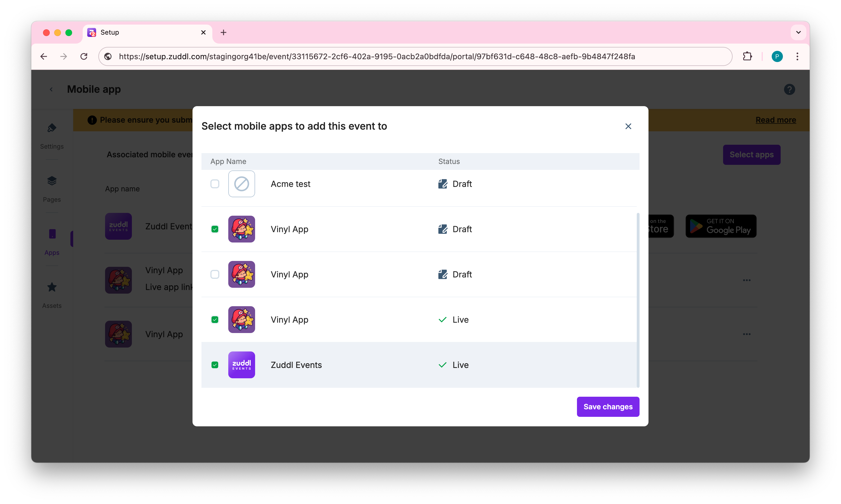841x504 pixels.
Task: Click the live Vinyl App icon thumbnail
Action: click(241, 320)
